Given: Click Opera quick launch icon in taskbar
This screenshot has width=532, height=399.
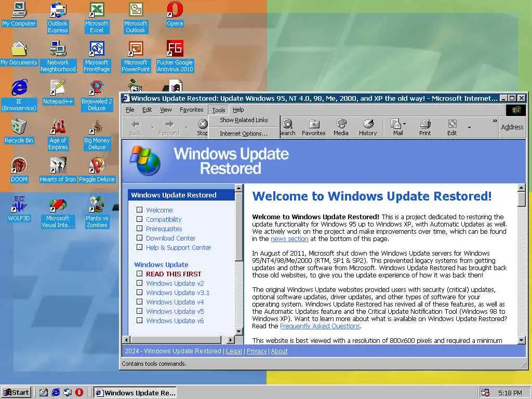Looking at the screenshot, I should click(79, 392).
